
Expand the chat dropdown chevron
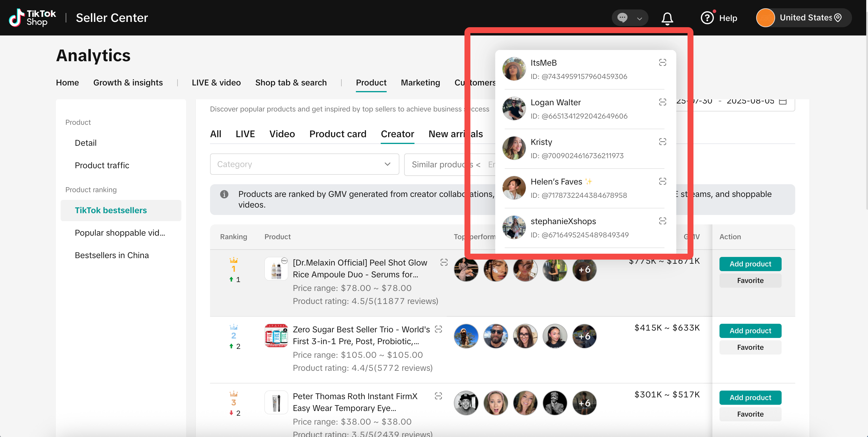(x=639, y=19)
